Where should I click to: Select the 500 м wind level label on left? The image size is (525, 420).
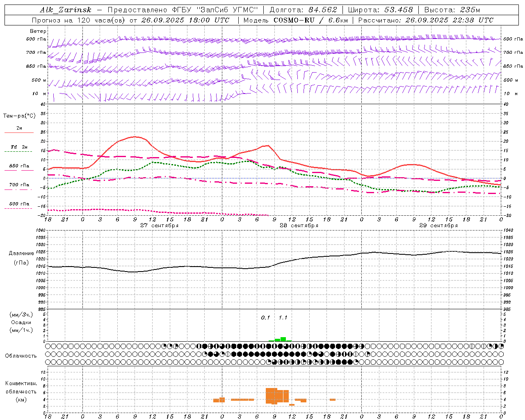point(39,80)
